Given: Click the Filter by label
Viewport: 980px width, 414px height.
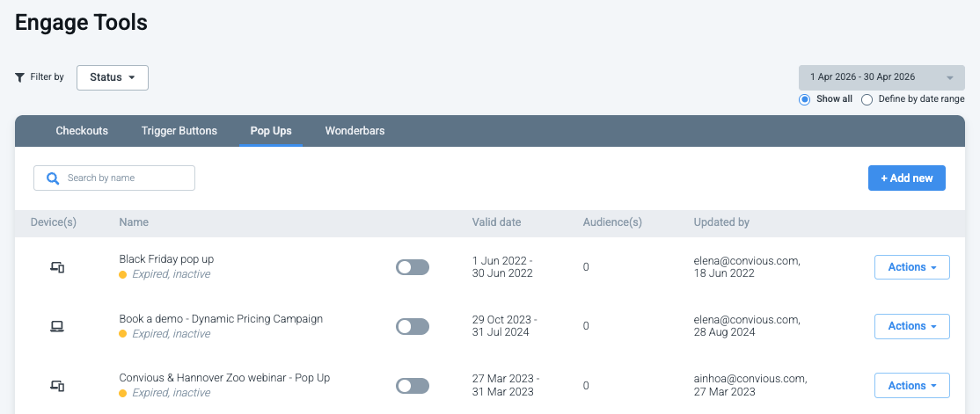Looking at the screenshot, I should tap(47, 77).
